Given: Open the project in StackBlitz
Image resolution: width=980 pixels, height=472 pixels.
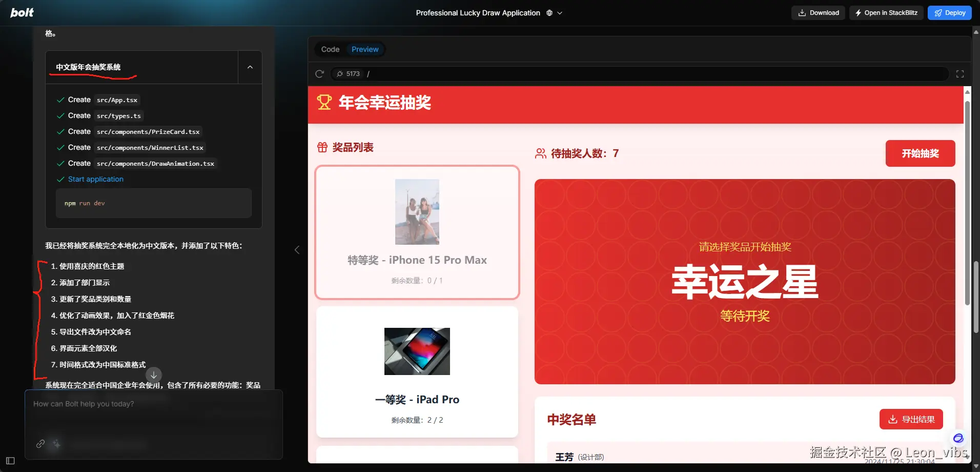Looking at the screenshot, I should click(886, 12).
